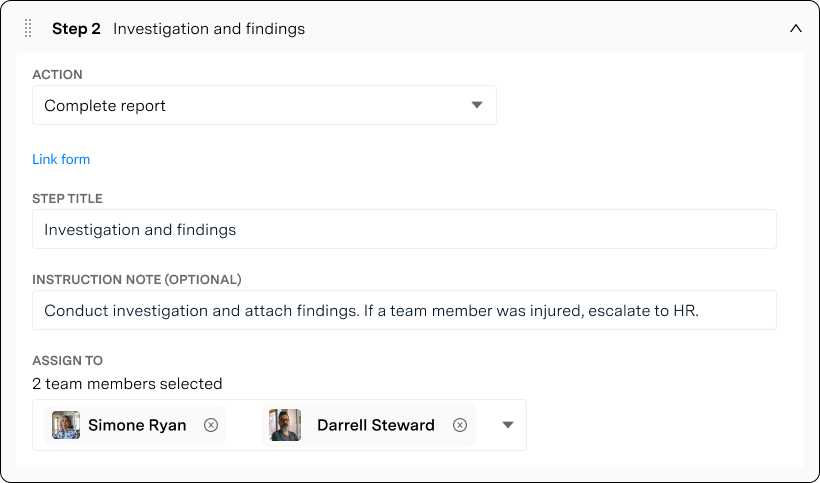Remove Darrell Steward from assignees
820x483 pixels.
(460, 425)
